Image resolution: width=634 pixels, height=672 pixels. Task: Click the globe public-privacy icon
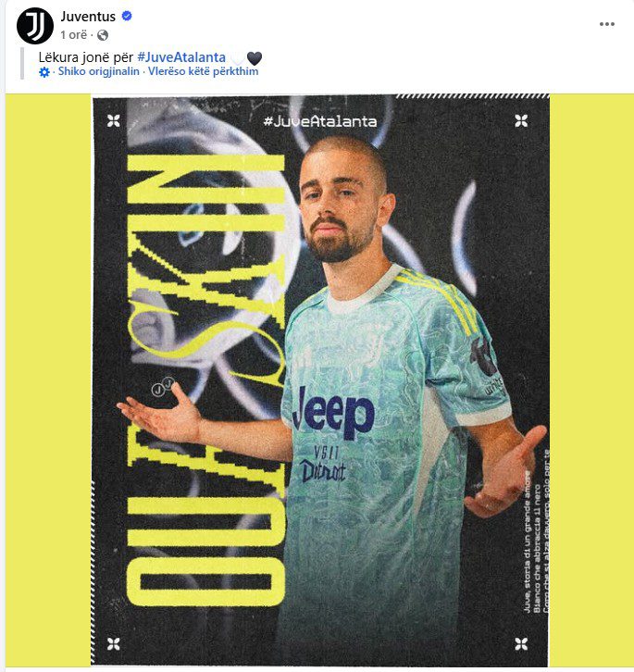tap(103, 35)
